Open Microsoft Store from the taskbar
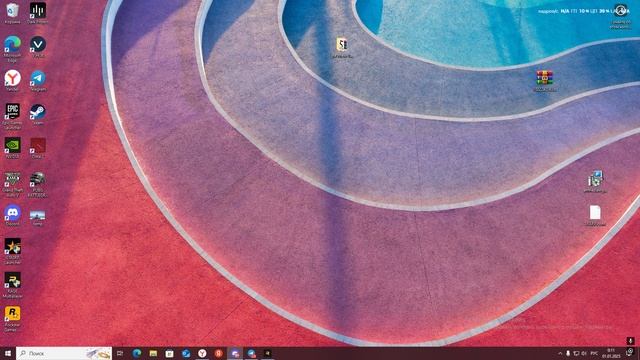The width and height of the screenshot is (640, 360). pyautogui.click(x=169, y=353)
